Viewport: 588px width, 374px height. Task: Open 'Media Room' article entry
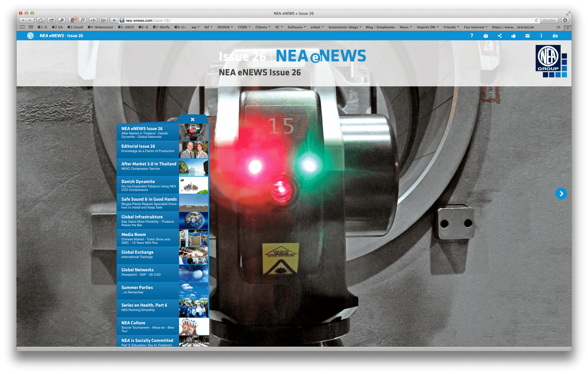pos(163,238)
